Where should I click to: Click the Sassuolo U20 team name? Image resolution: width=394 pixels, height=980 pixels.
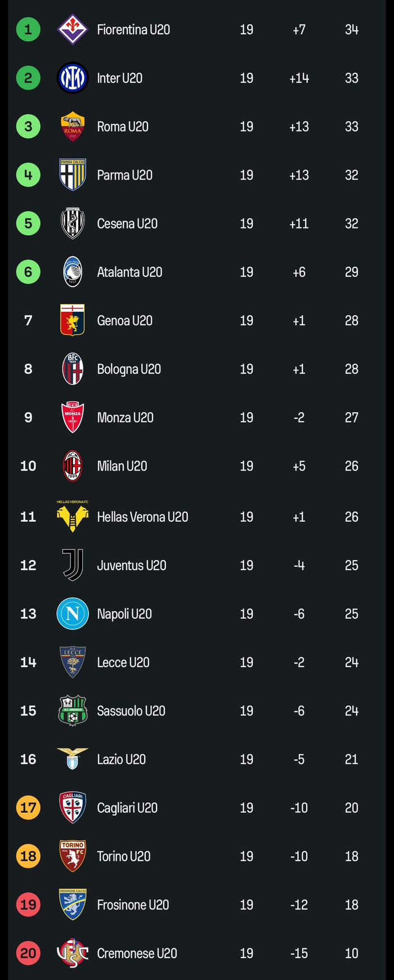pos(131,710)
